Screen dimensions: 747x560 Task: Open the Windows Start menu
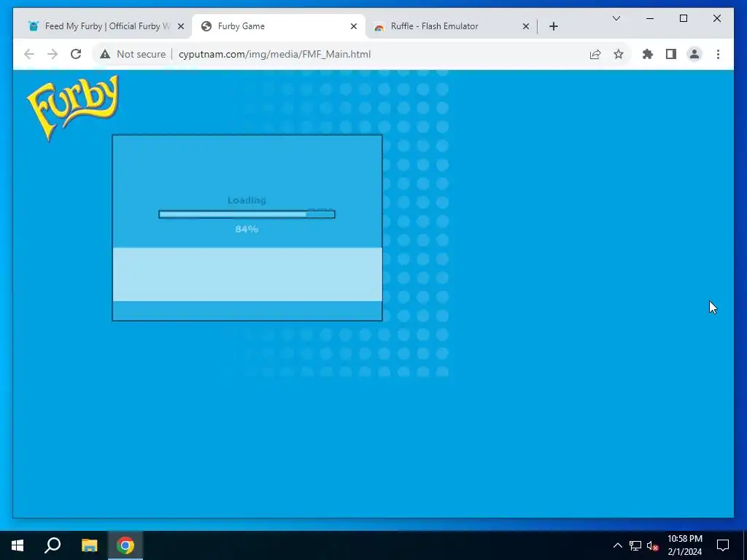coord(18,545)
